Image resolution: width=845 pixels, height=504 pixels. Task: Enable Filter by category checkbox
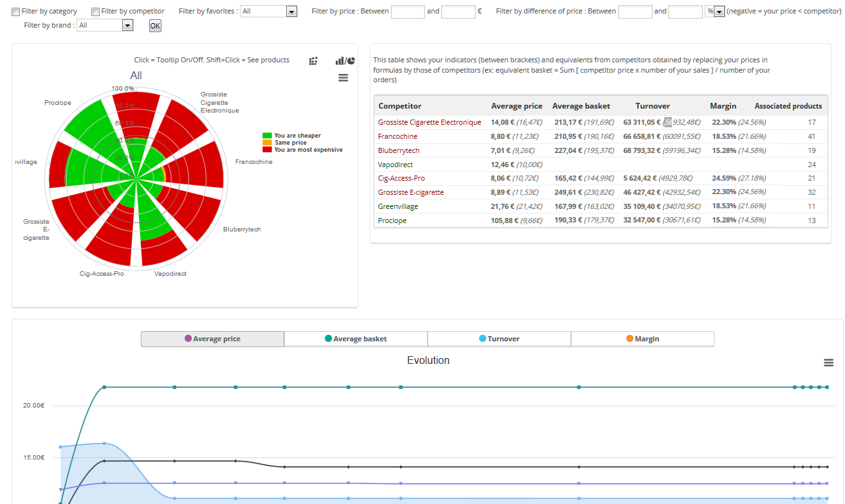pos(16,11)
